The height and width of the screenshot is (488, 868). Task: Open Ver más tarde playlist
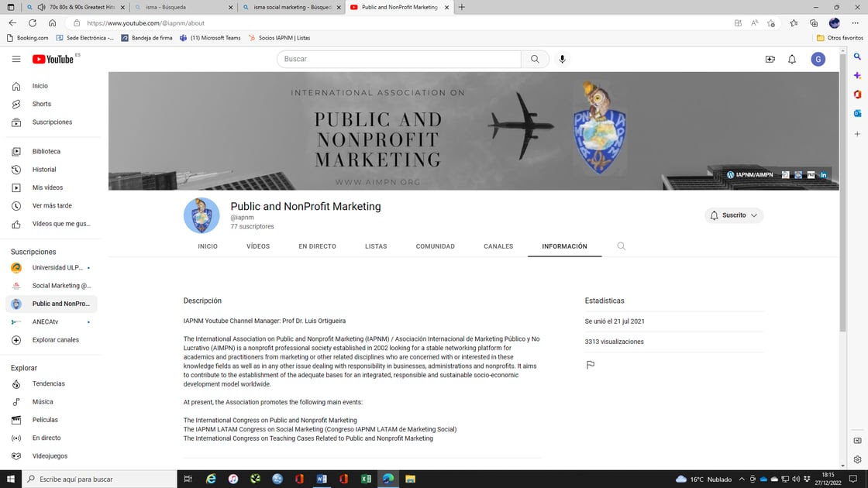pyautogui.click(x=51, y=206)
